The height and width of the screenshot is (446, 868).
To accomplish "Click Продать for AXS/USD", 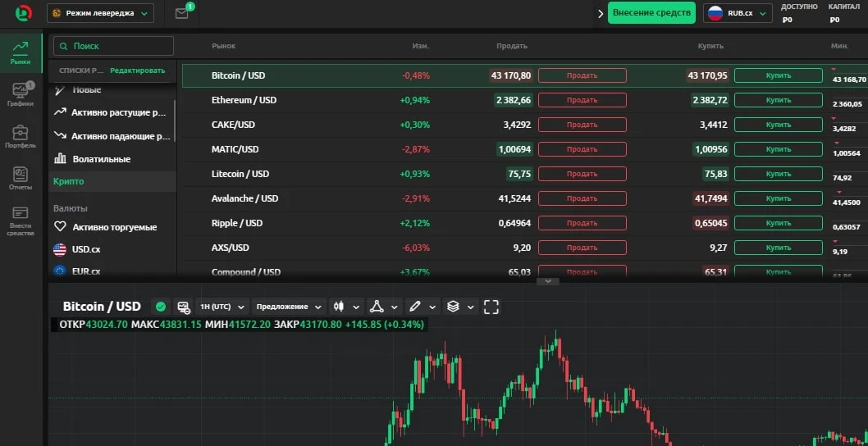I will point(582,248).
